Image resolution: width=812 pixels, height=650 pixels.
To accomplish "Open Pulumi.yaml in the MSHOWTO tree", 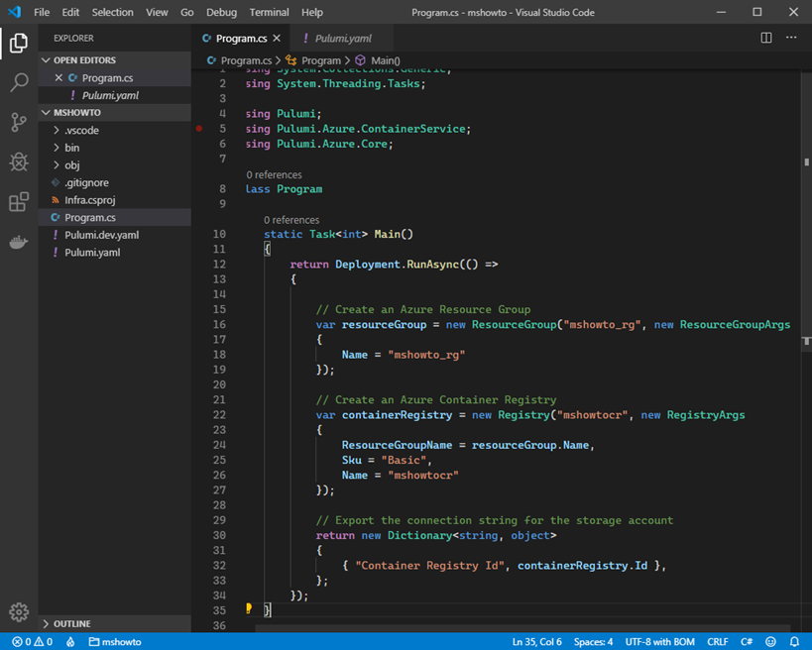I will [114, 253].
